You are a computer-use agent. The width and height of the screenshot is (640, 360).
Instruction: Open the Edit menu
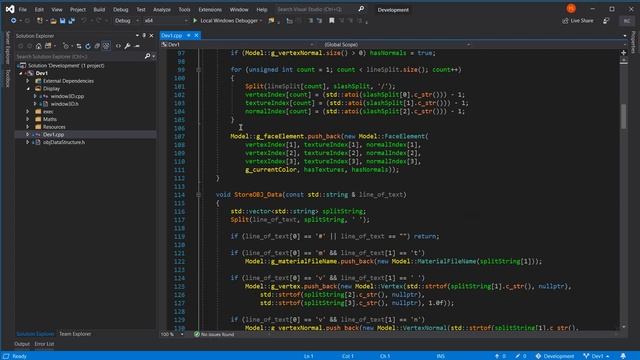tap(39, 9)
